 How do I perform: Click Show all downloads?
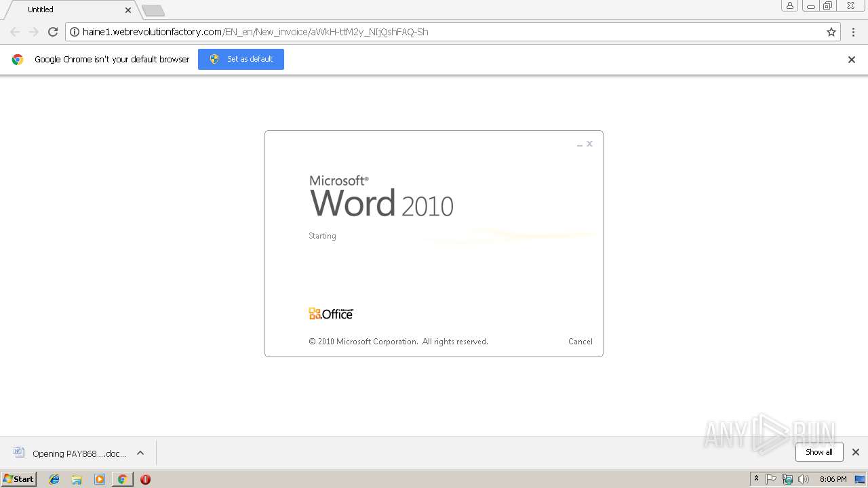tap(819, 452)
